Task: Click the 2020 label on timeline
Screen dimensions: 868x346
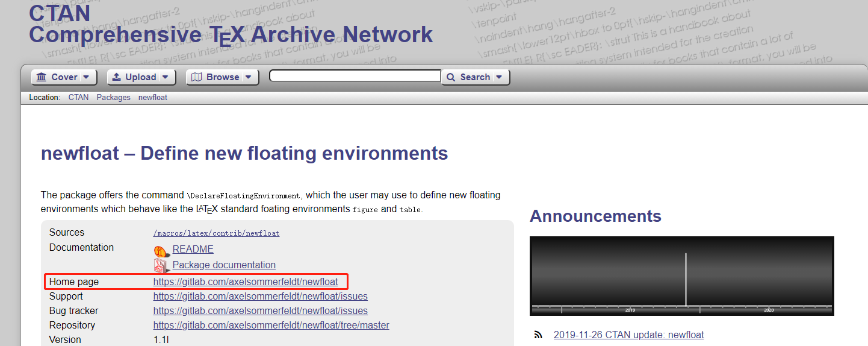Action: [x=769, y=310]
